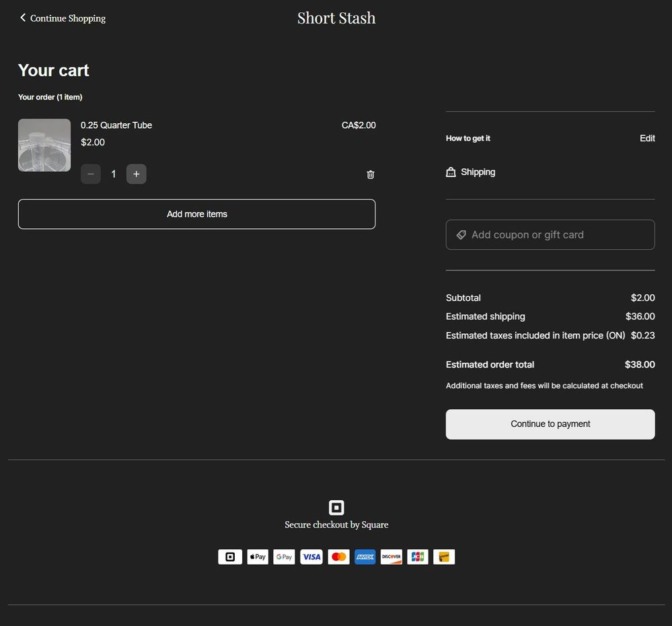Click the Interac payment icon
The width and height of the screenshot is (672, 626).
[x=444, y=557]
